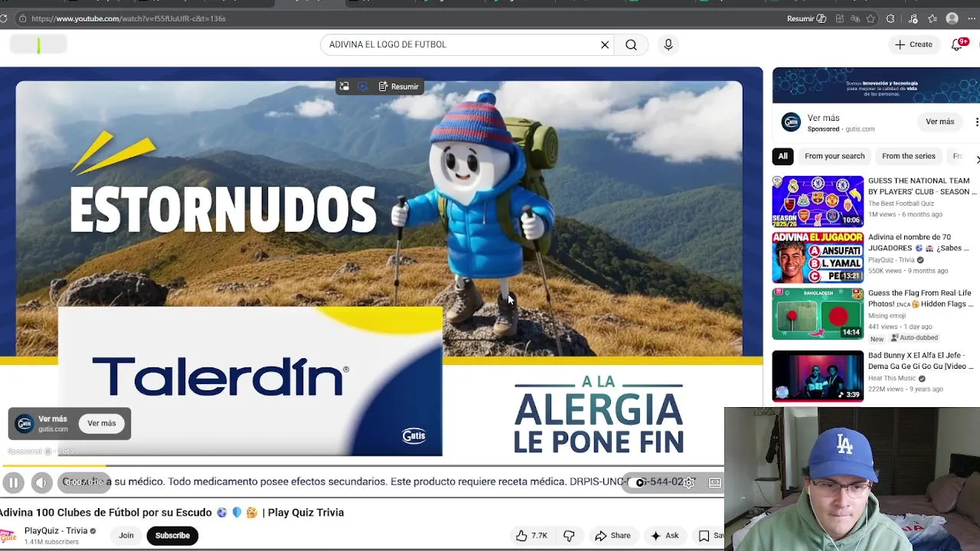Click Missing emoji channel name
Screen dimensions: 980x551
click(887, 315)
